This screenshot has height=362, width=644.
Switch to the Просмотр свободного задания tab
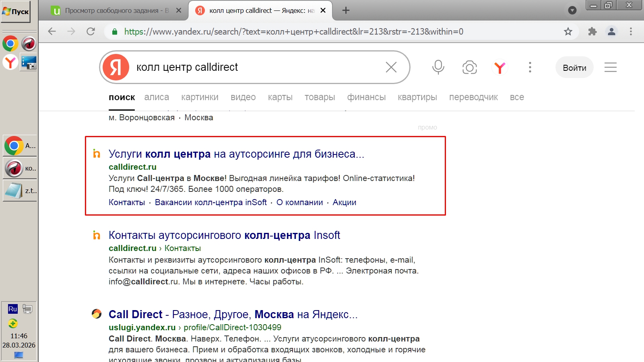click(x=117, y=10)
